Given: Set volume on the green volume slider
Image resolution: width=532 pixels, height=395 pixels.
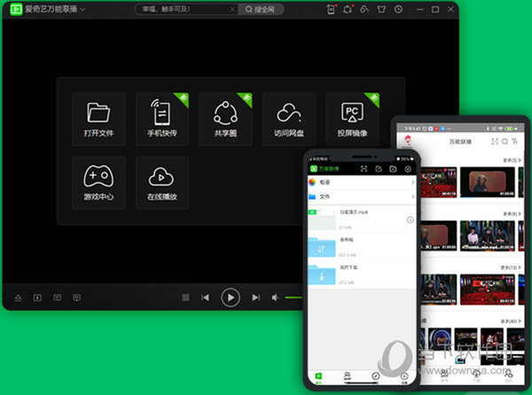Looking at the screenshot, I should tap(293, 297).
